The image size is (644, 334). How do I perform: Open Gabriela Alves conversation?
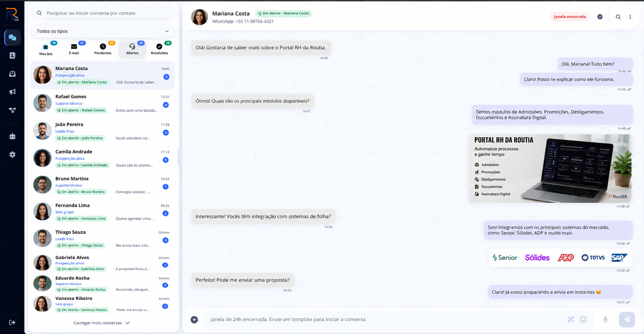102,263
